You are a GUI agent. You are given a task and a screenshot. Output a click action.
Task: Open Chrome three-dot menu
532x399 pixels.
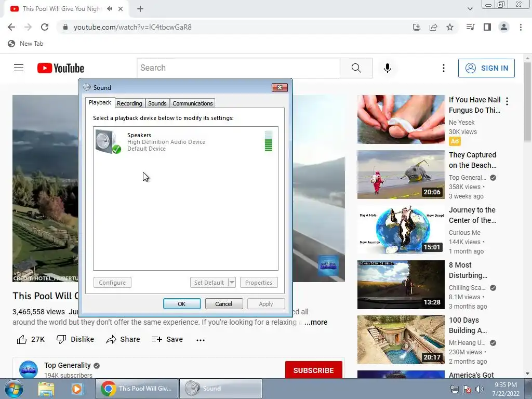(521, 27)
